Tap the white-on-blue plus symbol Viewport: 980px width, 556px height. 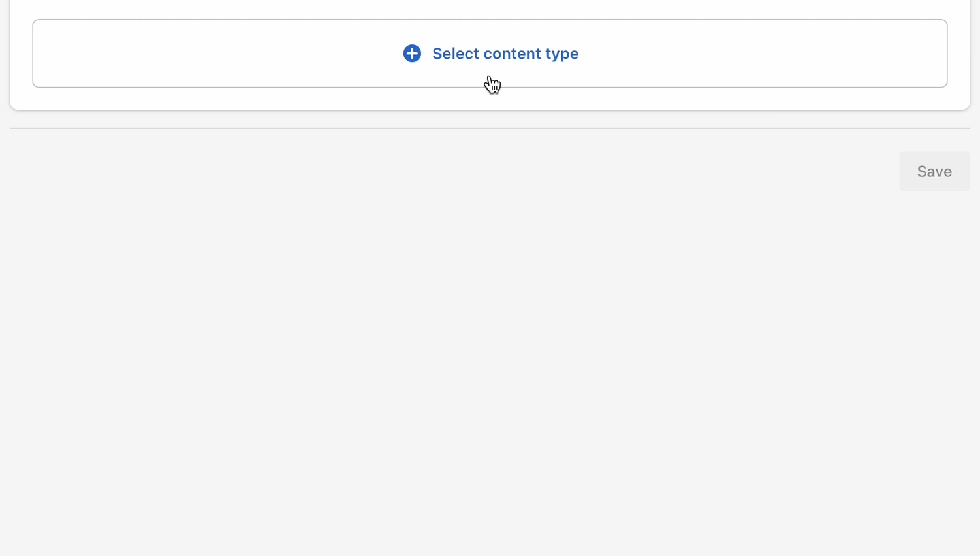pos(412,54)
